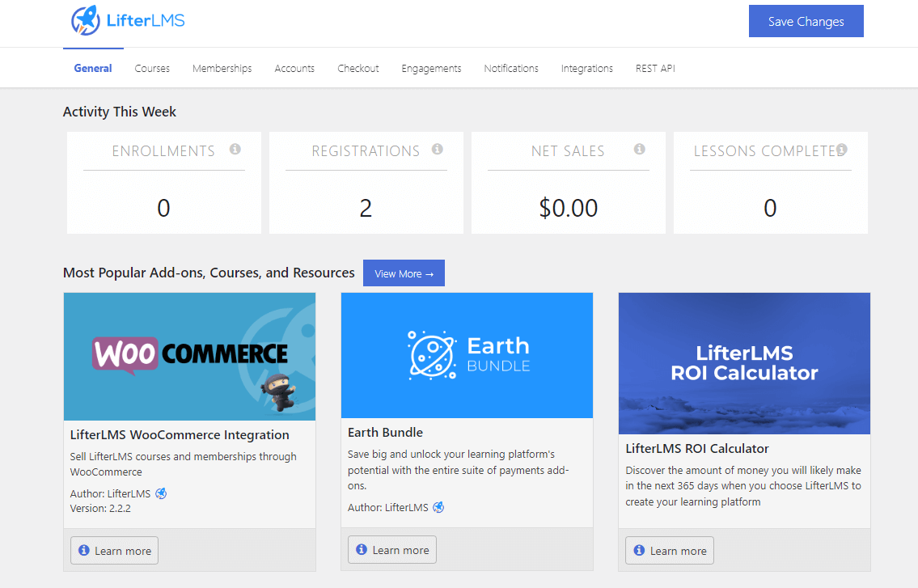Open the Notifications tab
918x588 pixels.
pos(511,69)
